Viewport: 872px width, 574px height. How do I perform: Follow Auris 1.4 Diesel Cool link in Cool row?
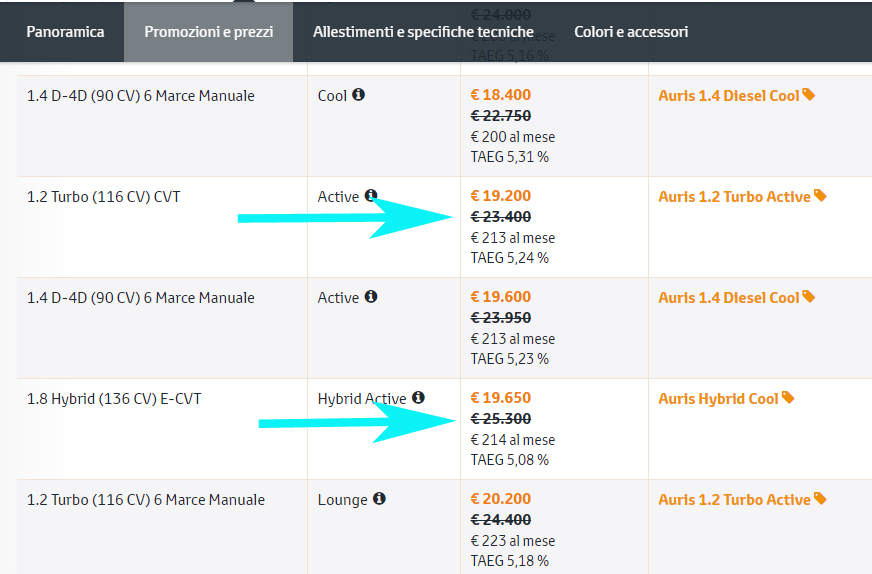[729, 96]
